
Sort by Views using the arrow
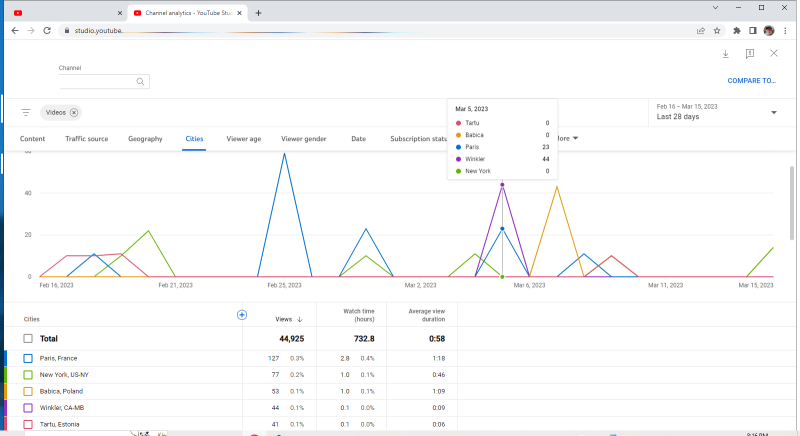300,319
